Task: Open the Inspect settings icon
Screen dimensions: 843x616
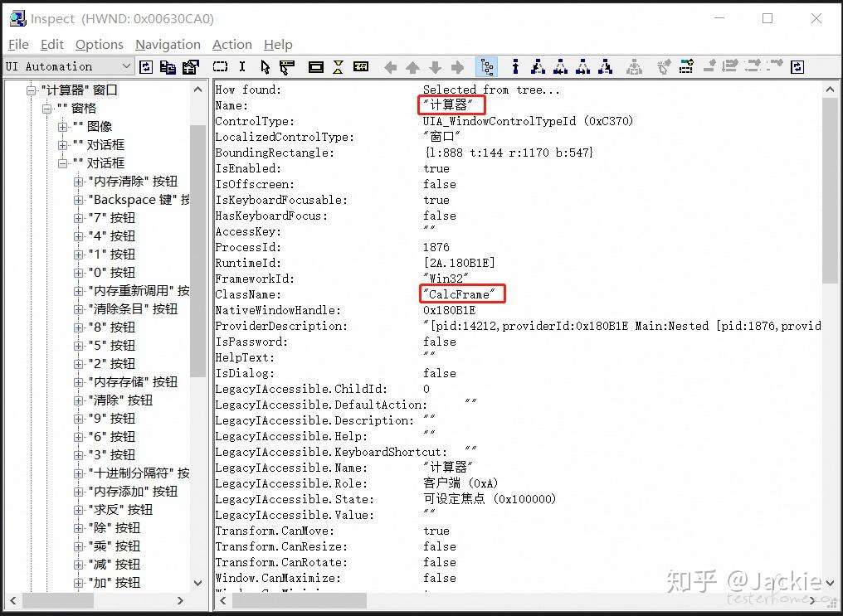Action: point(189,66)
